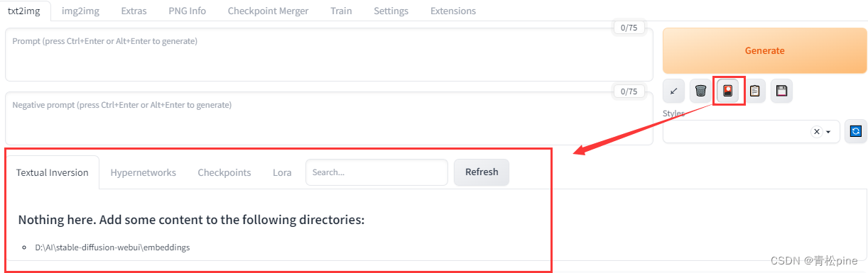This screenshot has width=868, height=273.
Task: Open Checkpoint Merger tab
Action: (268, 11)
